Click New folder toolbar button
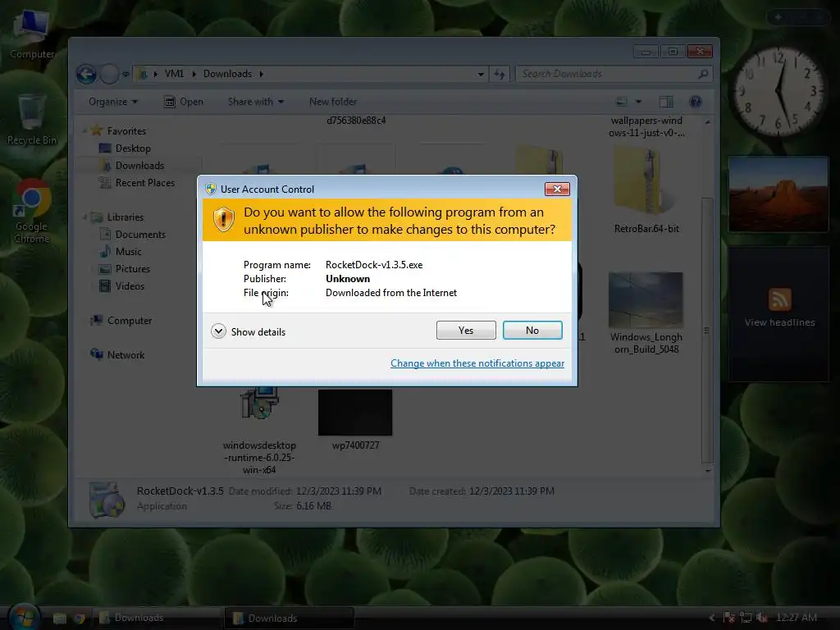This screenshot has width=840, height=630. click(333, 102)
